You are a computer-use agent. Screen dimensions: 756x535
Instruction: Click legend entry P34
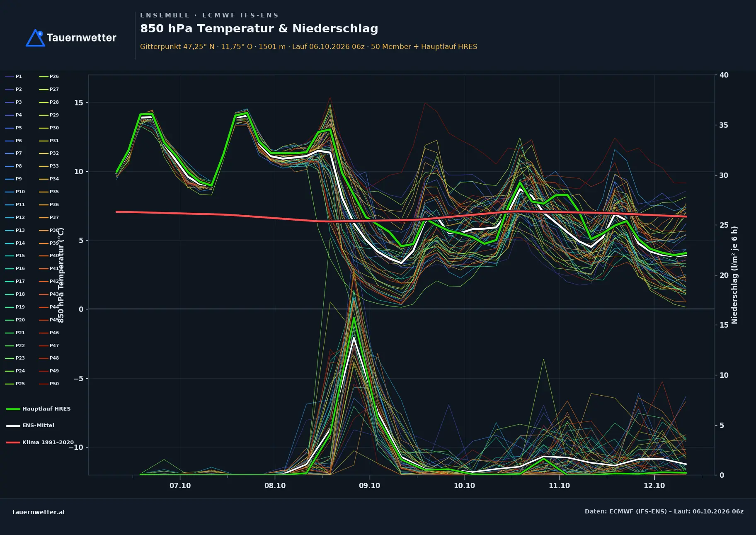[x=49, y=179]
